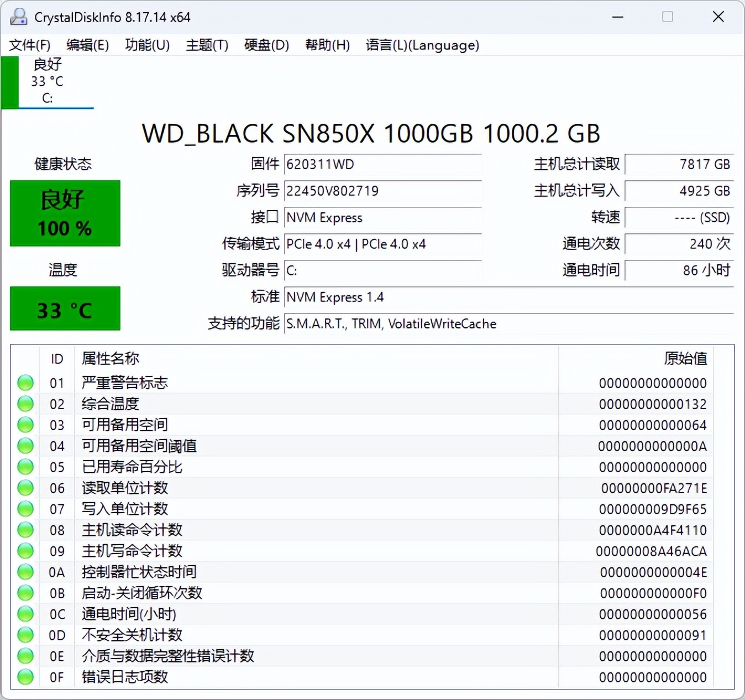The image size is (745, 700).
Task: Select the 综合温度 attribute row
Action: tap(363, 404)
